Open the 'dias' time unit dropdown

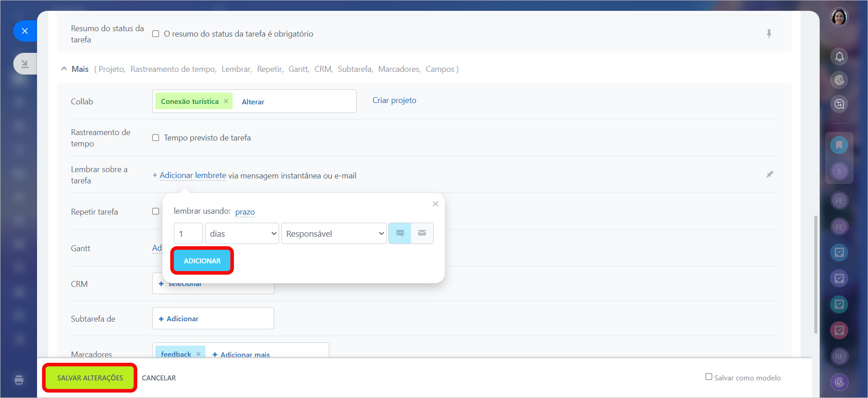(242, 234)
